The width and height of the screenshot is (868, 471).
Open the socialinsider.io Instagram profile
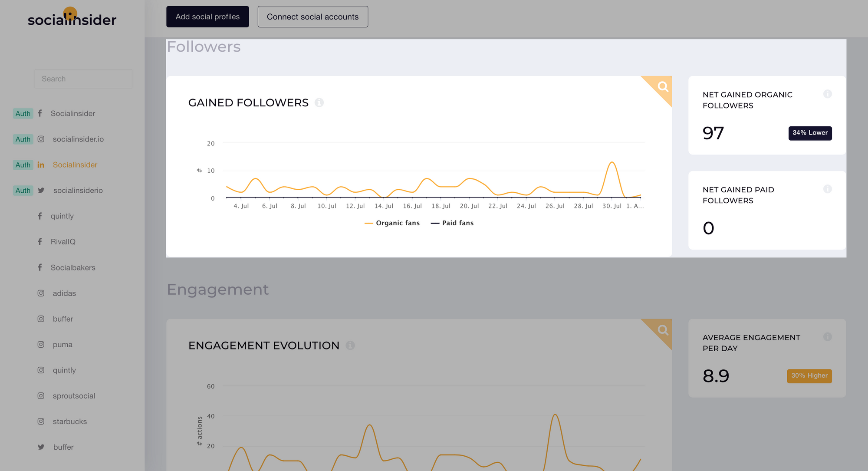click(78, 139)
